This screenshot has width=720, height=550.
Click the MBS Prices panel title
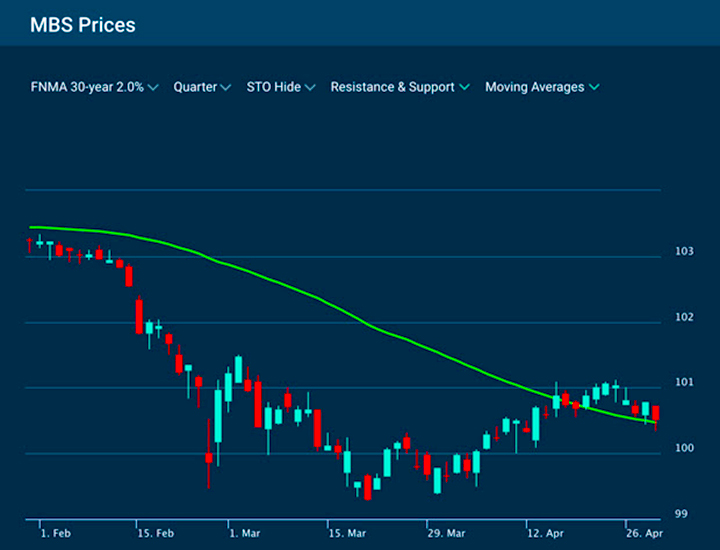click(83, 24)
